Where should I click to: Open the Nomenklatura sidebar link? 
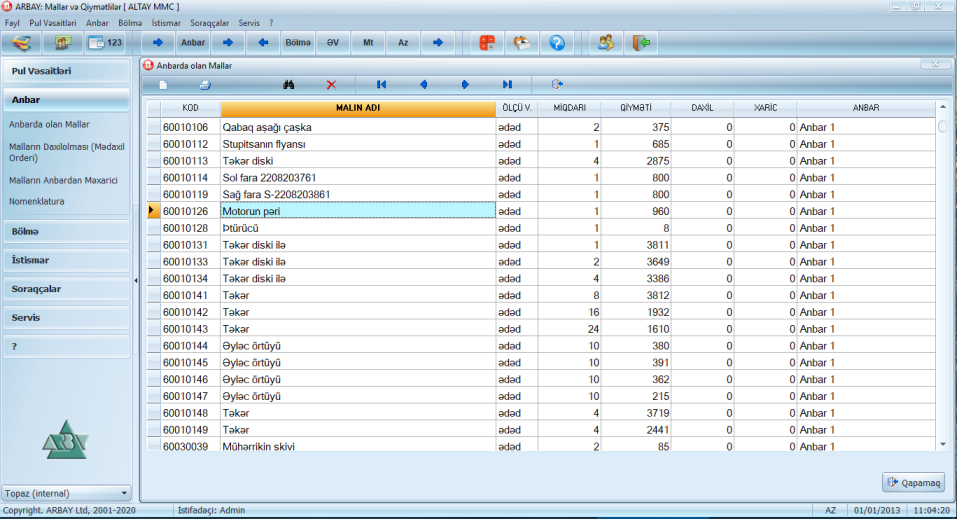[37, 201]
